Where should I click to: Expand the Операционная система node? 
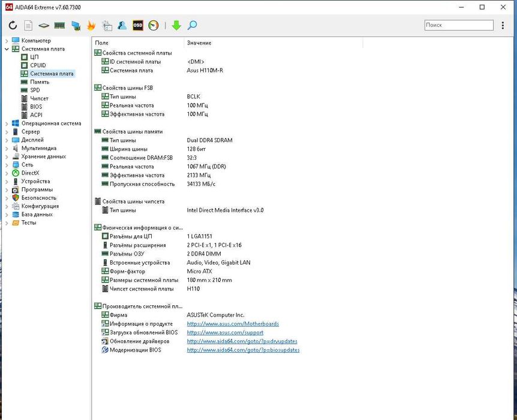7,124
